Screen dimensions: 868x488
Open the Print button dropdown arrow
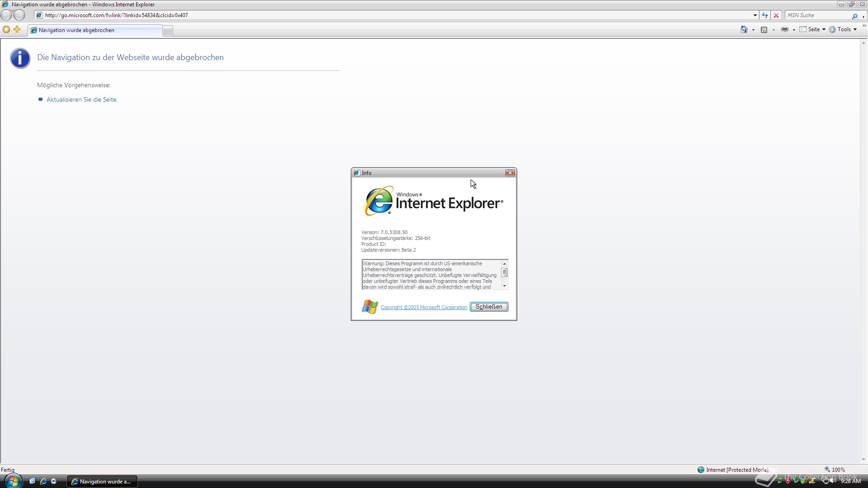click(x=794, y=30)
